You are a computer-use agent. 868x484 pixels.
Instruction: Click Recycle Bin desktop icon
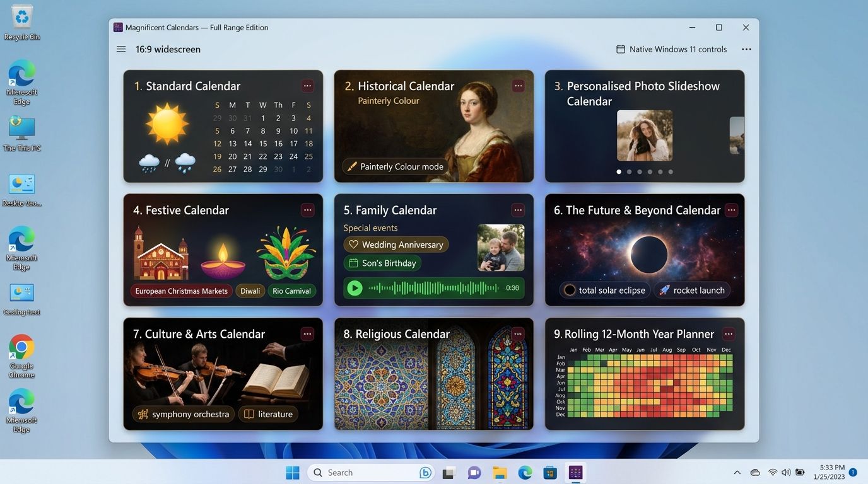tap(22, 22)
